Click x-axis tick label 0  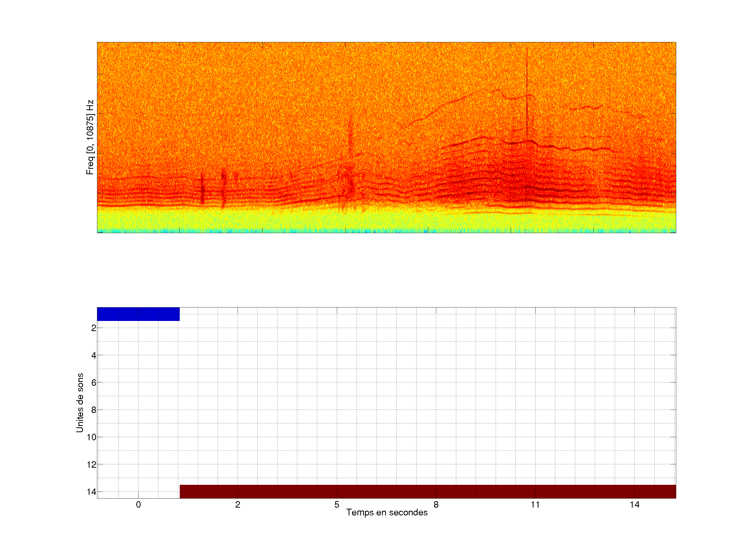pyautogui.click(x=139, y=505)
